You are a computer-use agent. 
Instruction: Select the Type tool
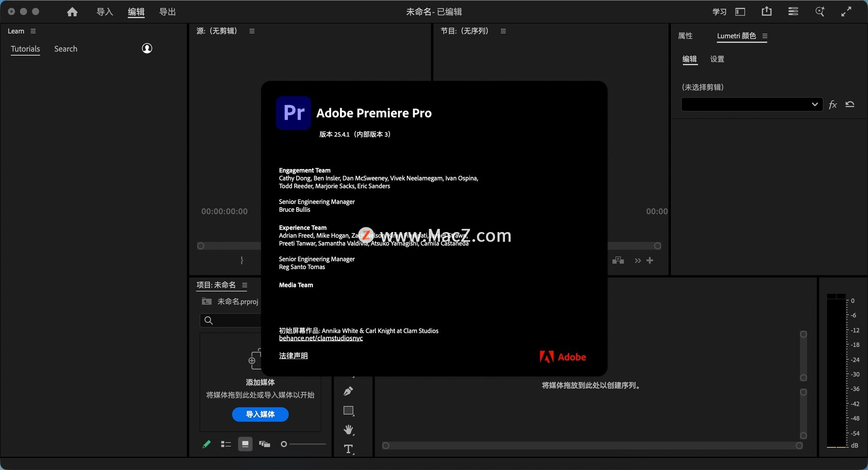coord(349,449)
